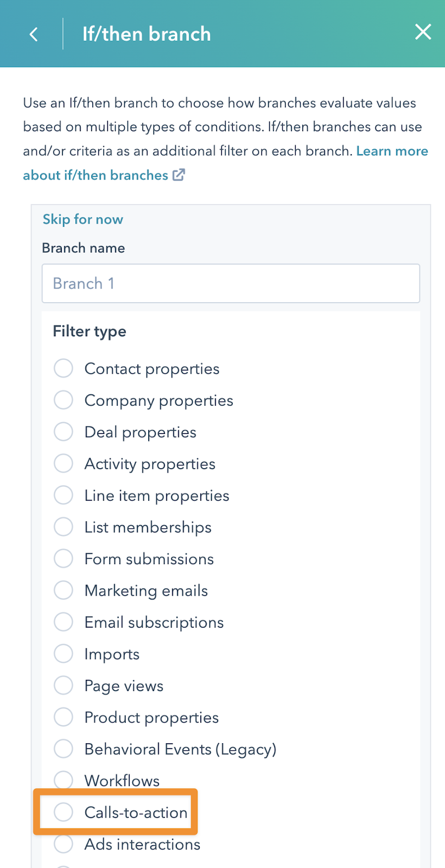Screen dimensions: 445x868
Task: Click the back arrow icon in header
Action: click(x=34, y=34)
